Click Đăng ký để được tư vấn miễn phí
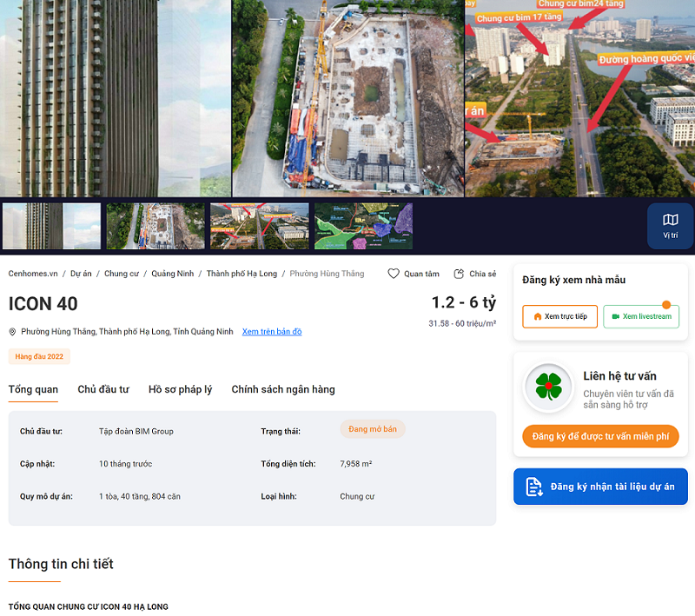695x616 pixels. tap(600, 436)
